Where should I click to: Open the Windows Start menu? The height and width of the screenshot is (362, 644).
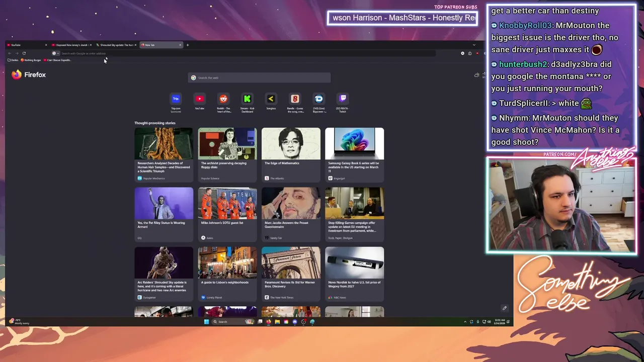coord(206,322)
